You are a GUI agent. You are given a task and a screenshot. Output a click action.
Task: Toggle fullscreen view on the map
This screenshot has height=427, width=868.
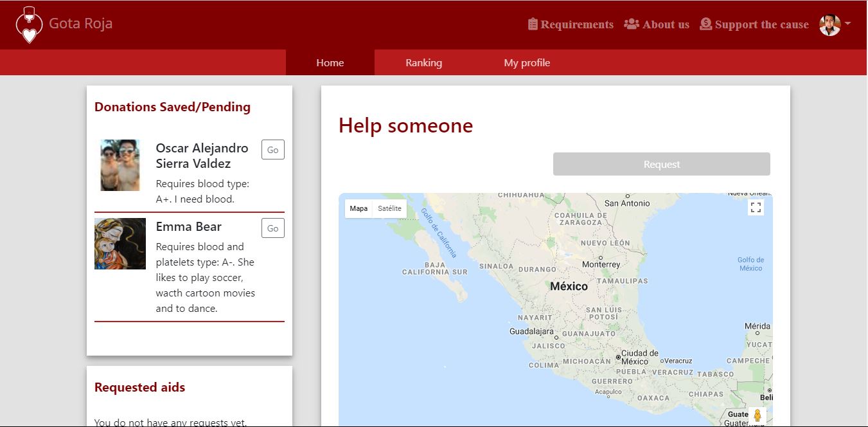point(756,207)
